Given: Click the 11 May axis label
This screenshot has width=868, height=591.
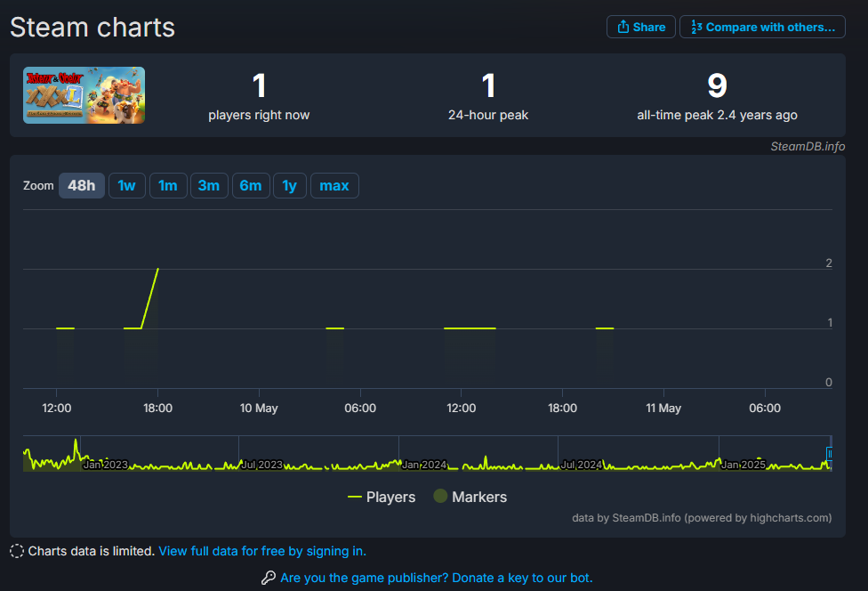Looking at the screenshot, I should point(663,409).
